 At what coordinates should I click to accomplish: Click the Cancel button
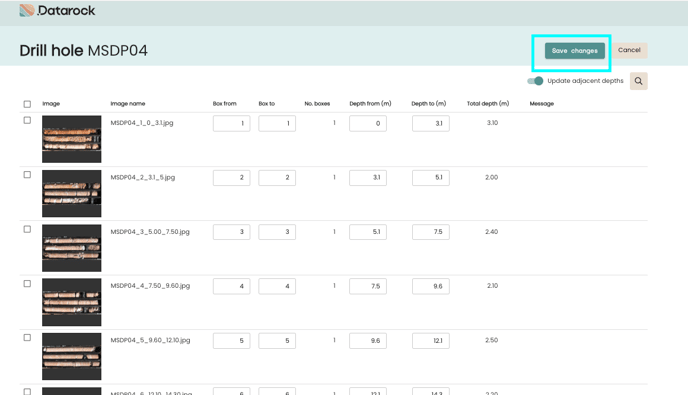[x=629, y=50]
